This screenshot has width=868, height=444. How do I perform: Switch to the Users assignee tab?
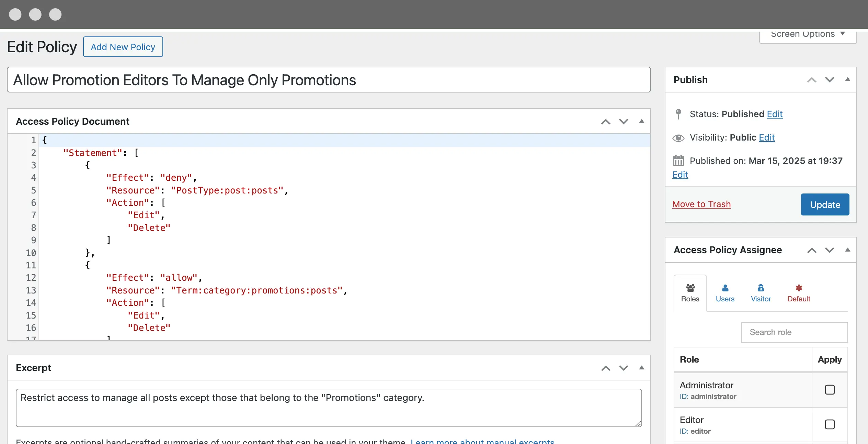point(725,293)
